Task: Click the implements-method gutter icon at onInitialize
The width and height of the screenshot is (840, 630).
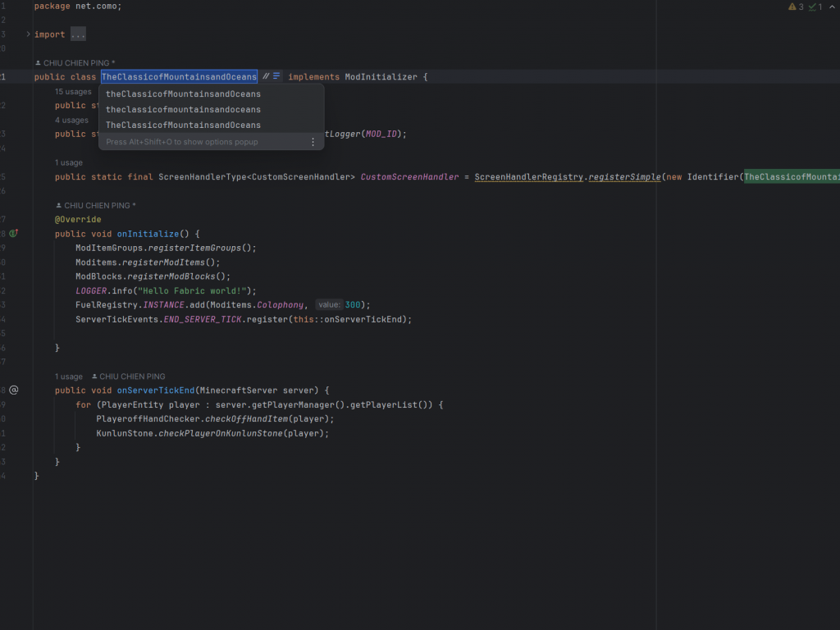Action: click(x=14, y=234)
